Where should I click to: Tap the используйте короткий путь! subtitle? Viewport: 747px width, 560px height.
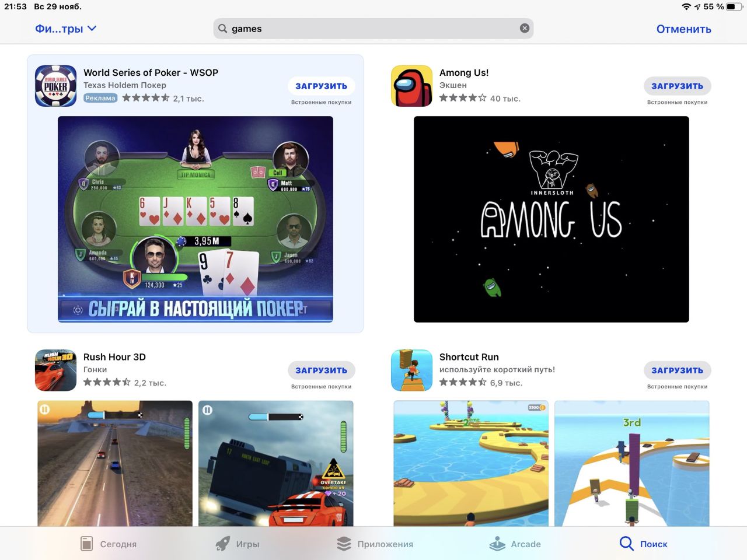[497, 369]
